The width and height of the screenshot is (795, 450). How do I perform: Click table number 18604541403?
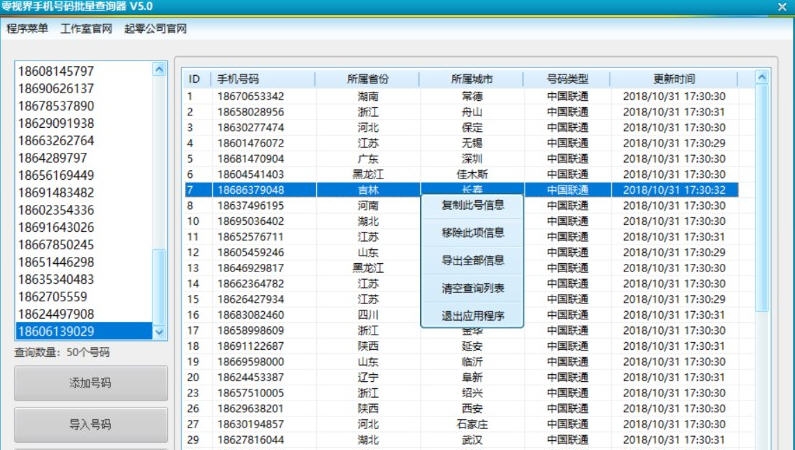click(250, 174)
